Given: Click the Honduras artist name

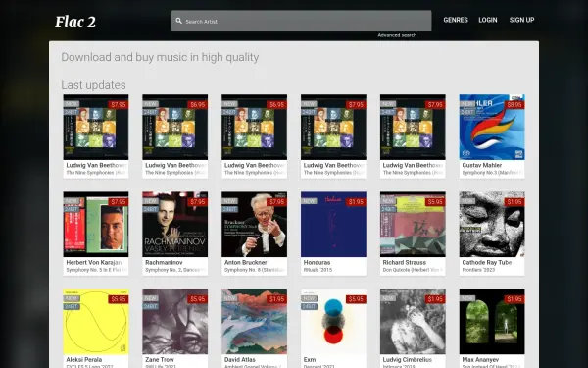Looking at the screenshot, I should click(x=317, y=262).
